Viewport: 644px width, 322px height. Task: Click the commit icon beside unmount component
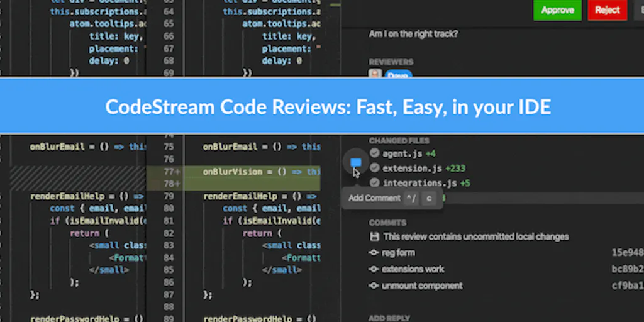pyautogui.click(x=374, y=286)
